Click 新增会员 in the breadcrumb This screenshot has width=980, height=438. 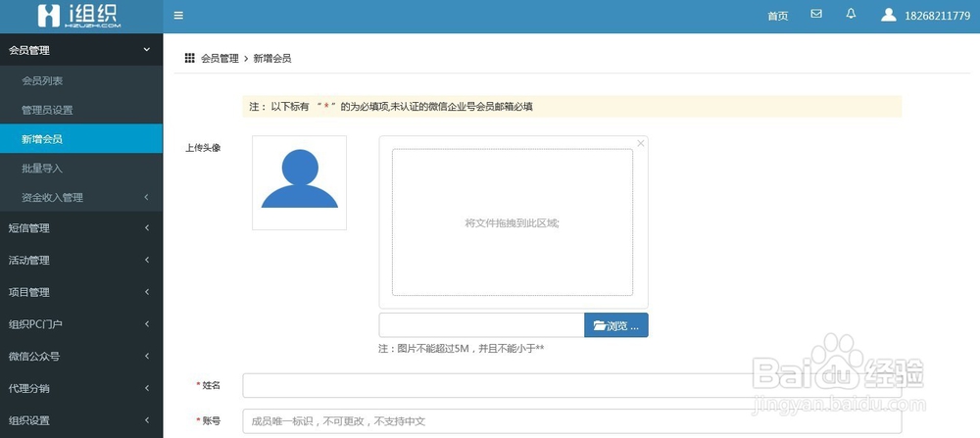(x=271, y=58)
